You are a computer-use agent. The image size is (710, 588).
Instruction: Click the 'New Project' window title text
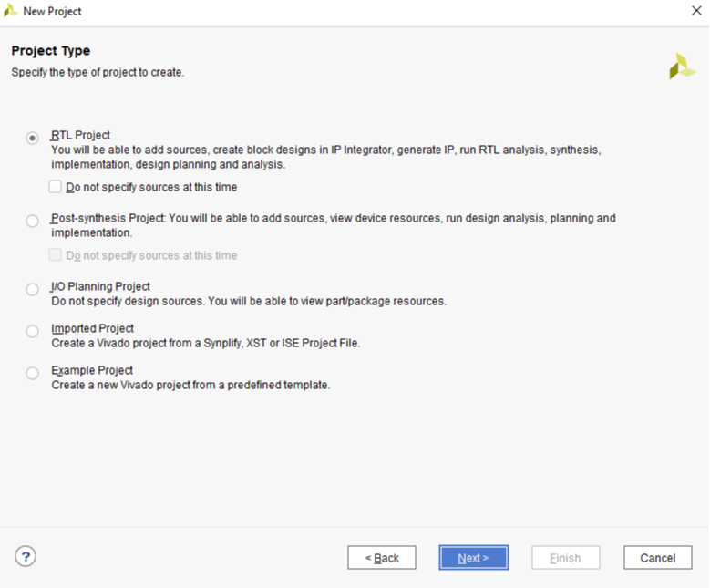click(52, 11)
